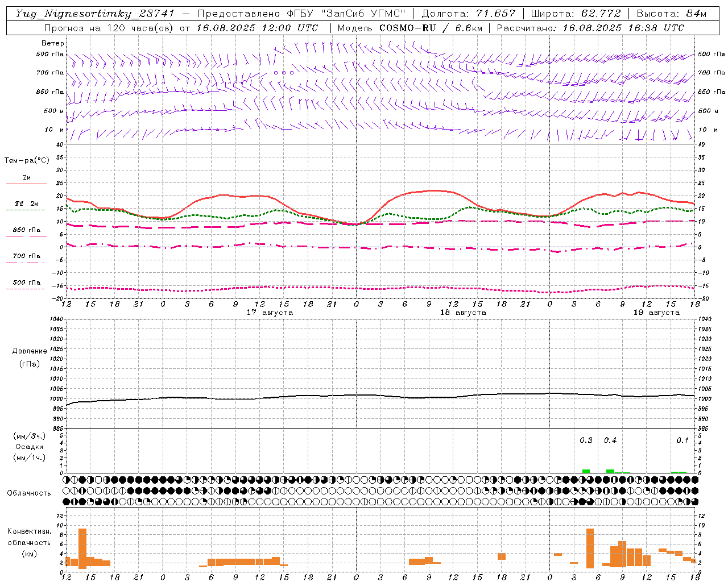Click the green precipitation bar under 0.4
This screenshot has height=582, width=728.
click(610, 471)
